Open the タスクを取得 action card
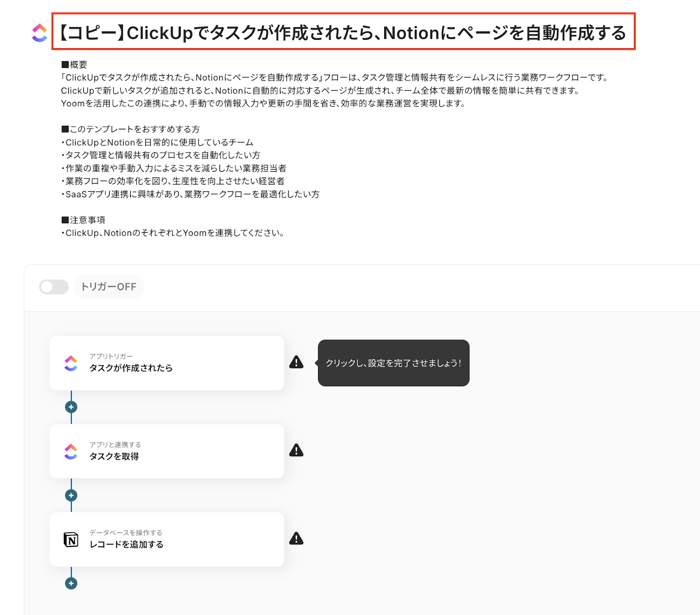This screenshot has width=700, height=615. tap(167, 451)
